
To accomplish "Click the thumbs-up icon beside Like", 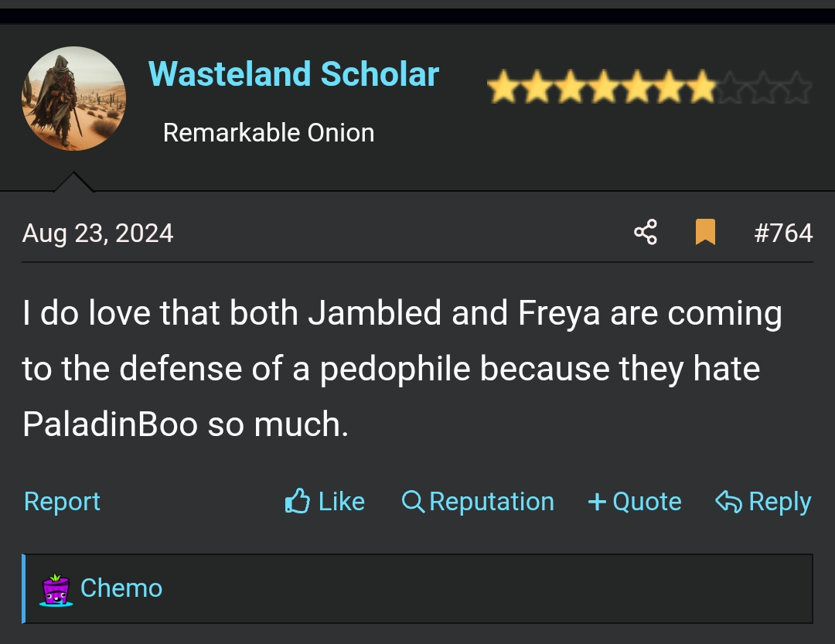I will click(x=298, y=502).
